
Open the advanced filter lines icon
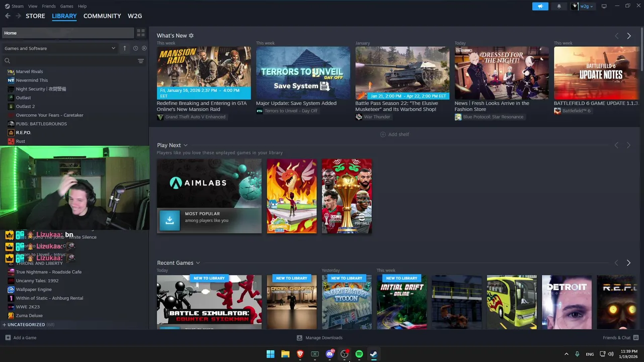(141, 61)
